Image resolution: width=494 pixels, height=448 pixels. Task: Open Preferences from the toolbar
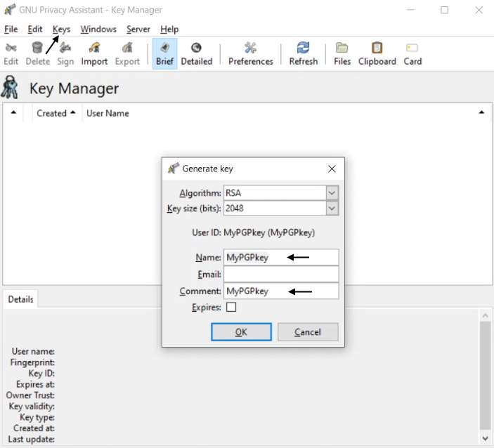(x=251, y=53)
